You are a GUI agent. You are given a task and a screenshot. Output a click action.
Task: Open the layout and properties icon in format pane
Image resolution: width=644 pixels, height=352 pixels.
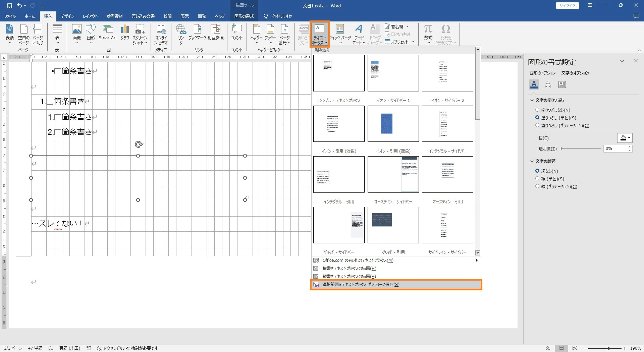pyautogui.click(x=562, y=84)
